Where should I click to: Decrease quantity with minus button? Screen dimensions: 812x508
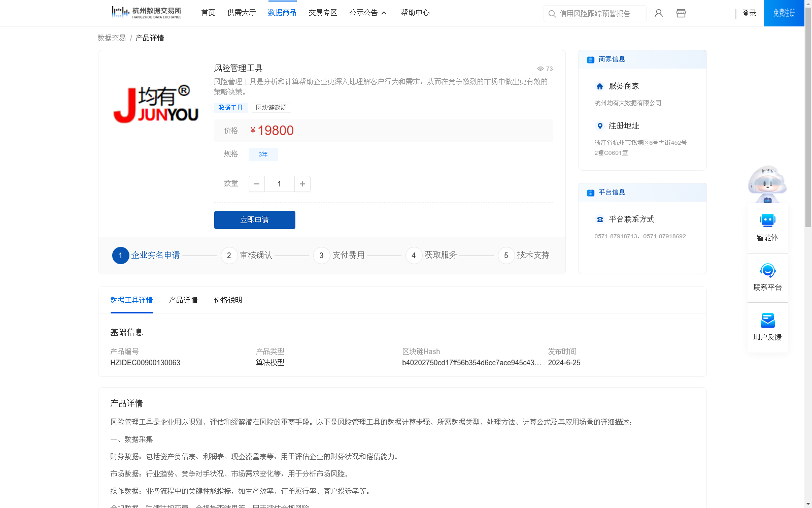click(x=257, y=184)
